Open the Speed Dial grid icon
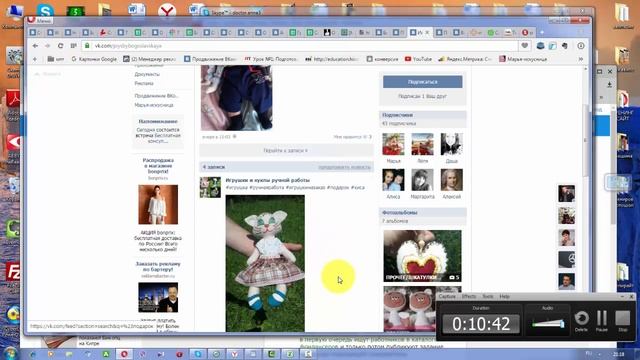The image size is (640, 360). [73, 46]
